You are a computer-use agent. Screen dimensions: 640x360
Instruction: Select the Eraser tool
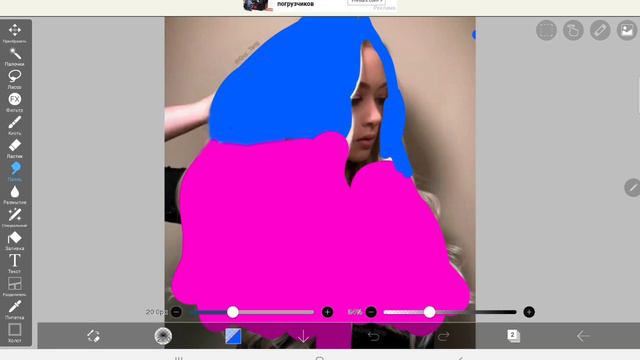tap(15, 148)
